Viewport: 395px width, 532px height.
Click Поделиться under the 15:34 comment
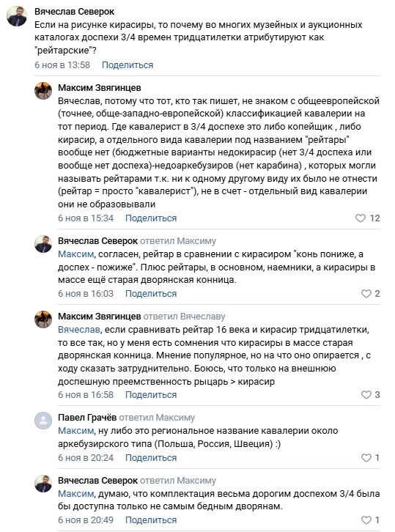(x=151, y=218)
